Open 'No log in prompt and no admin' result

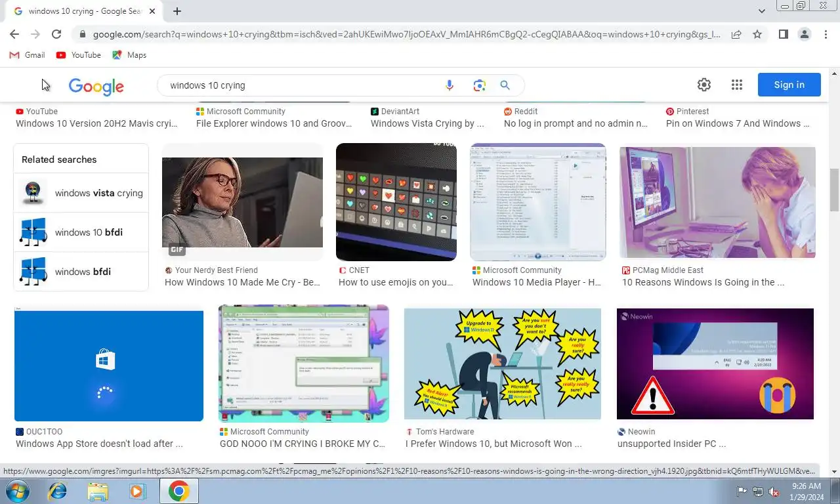576,123
